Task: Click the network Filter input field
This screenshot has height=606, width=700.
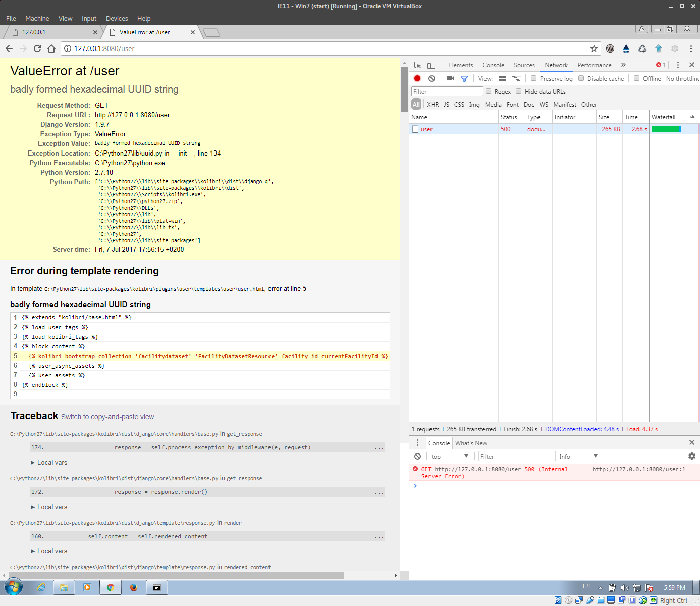Action: [447, 91]
